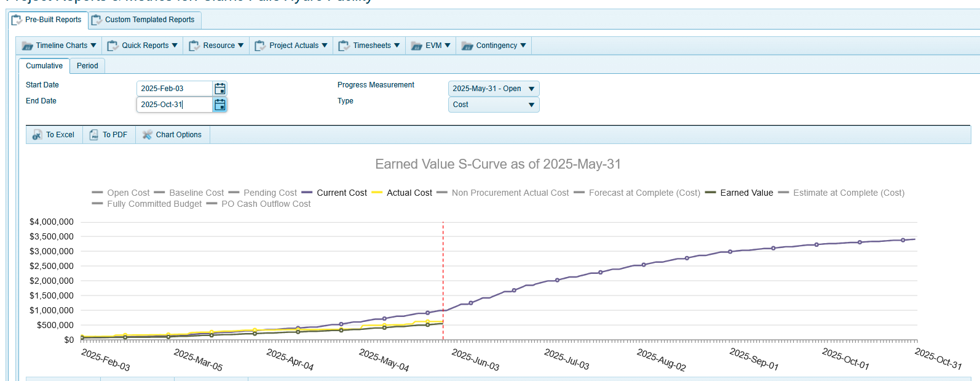Screen dimensions: 980x381
Task: Open the Start Date calendar picker
Action: (219, 89)
